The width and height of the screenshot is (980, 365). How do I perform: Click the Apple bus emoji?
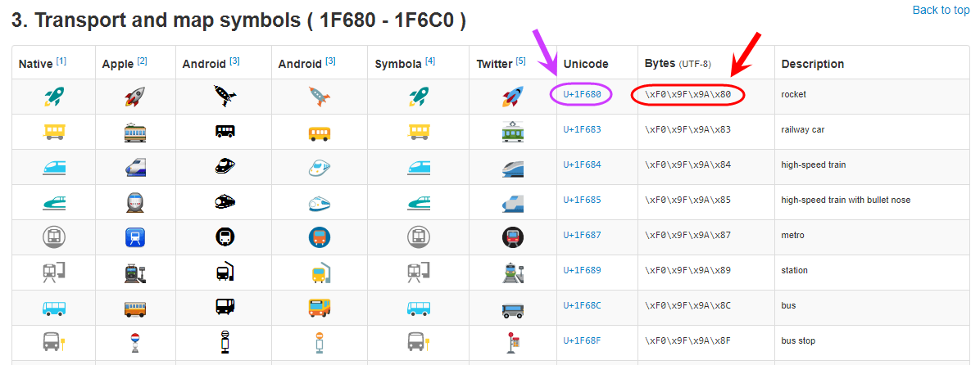(136, 308)
